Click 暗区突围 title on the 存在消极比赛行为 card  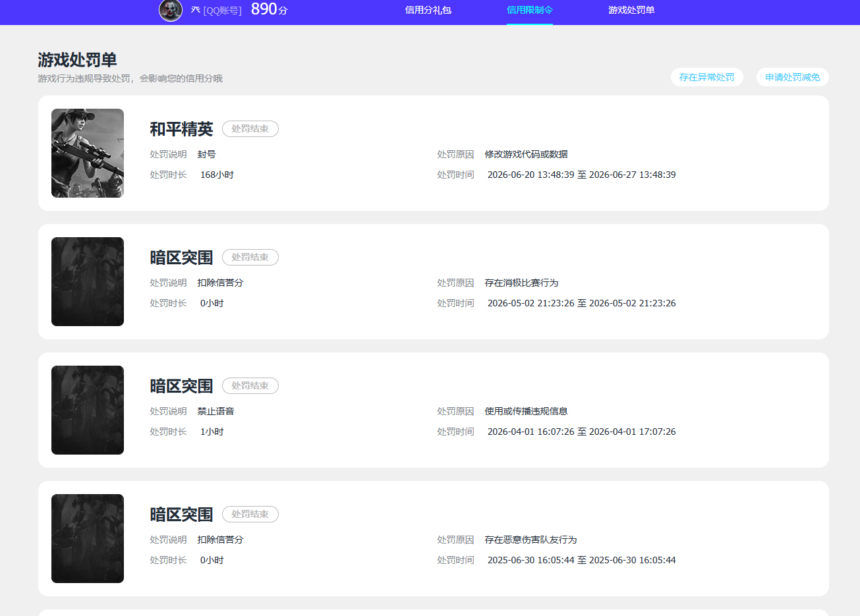(x=181, y=258)
